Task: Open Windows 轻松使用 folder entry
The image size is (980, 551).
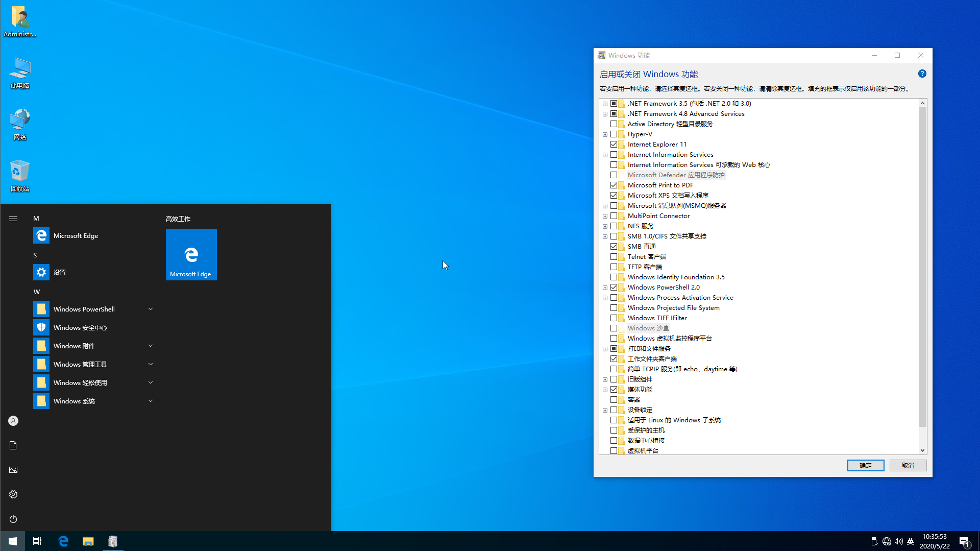Action: point(94,382)
